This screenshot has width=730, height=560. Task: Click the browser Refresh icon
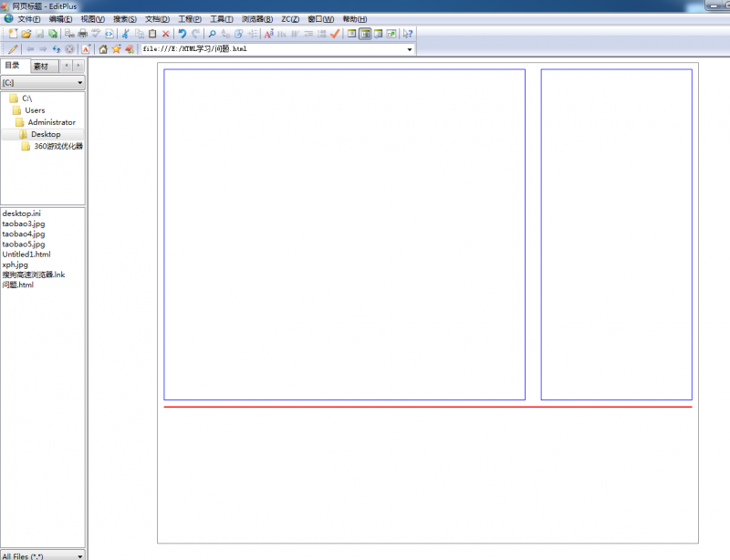[57, 49]
